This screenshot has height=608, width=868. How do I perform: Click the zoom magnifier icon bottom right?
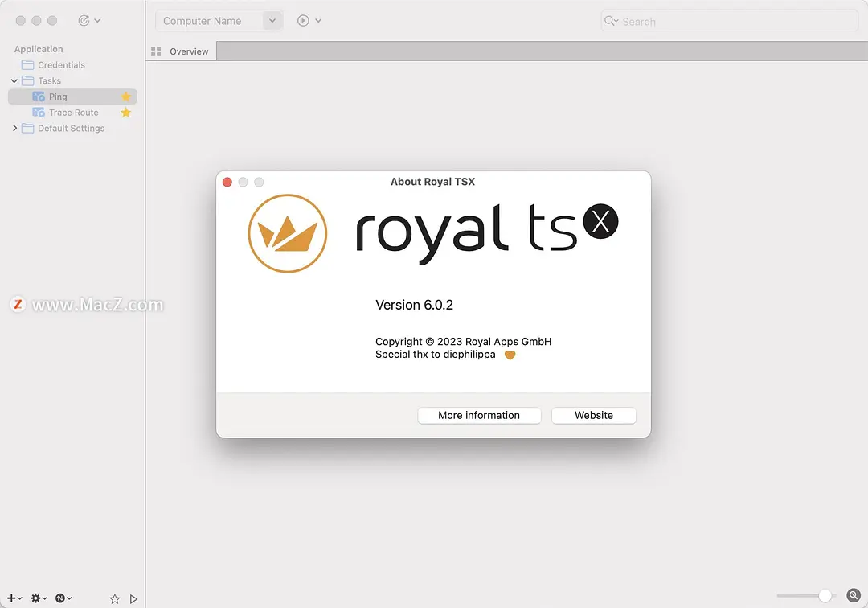click(854, 595)
